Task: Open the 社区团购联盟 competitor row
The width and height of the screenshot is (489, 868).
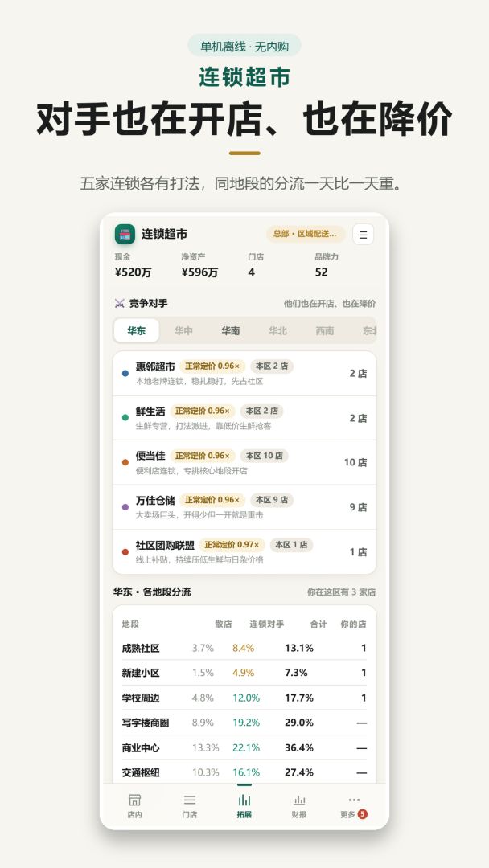Action: point(244,552)
